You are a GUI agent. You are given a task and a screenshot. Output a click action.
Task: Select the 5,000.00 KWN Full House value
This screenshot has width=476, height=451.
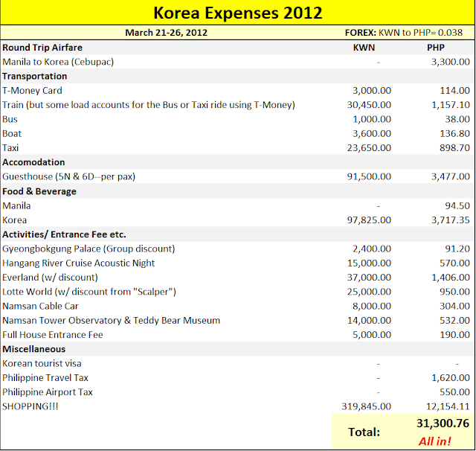[372, 335]
